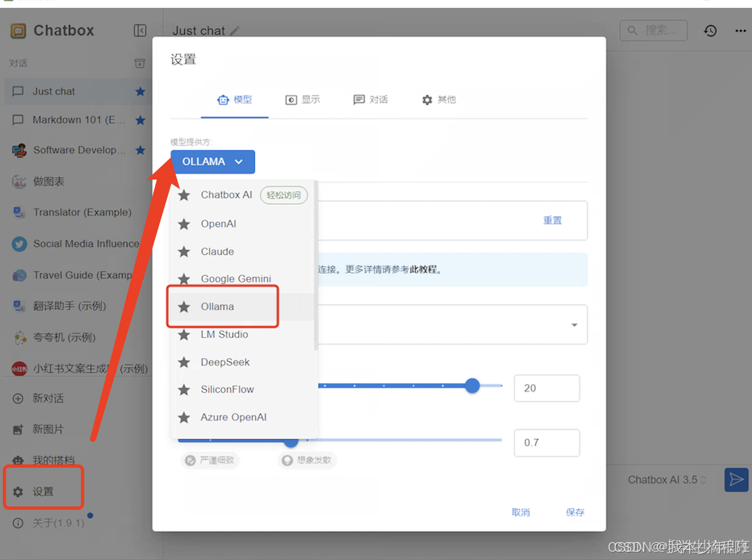
Task: Select SiliconFlow provider
Action: click(x=242, y=389)
